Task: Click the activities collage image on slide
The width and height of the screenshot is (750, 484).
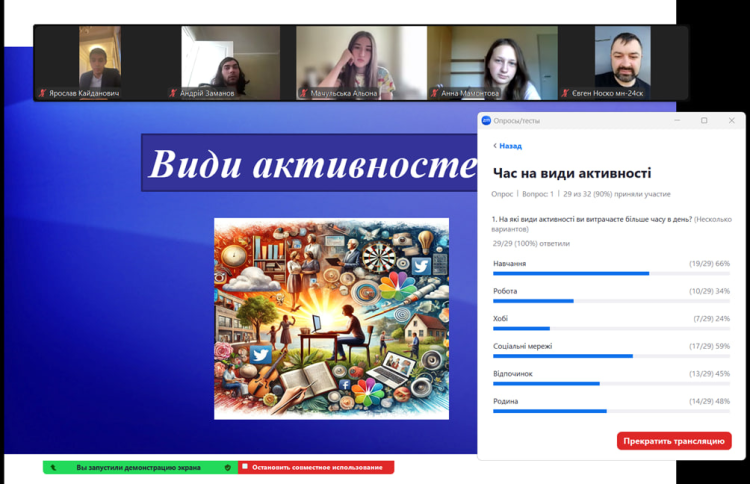Action: tap(331, 318)
